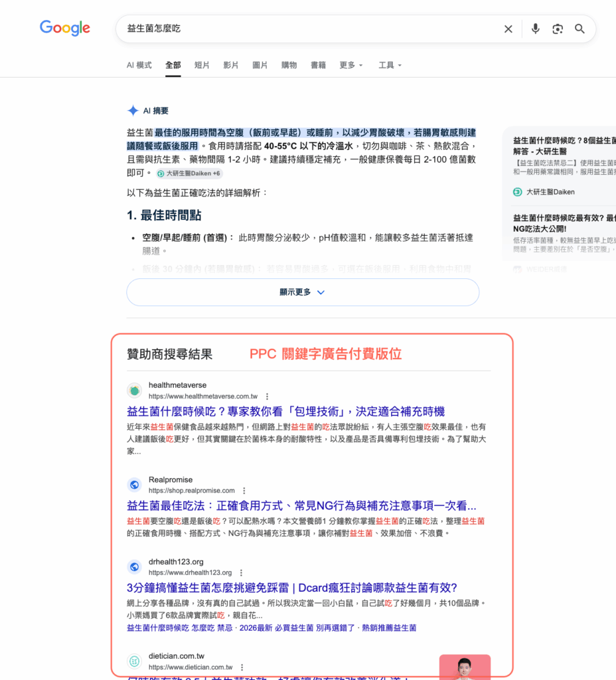The height and width of the screenshot is (680, 616).
Task: Click the dietician.com.tw site name
Action: point(177,656)
